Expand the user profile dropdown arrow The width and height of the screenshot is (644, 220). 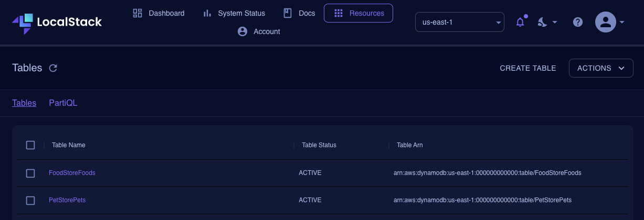click(x=622, y=22)
